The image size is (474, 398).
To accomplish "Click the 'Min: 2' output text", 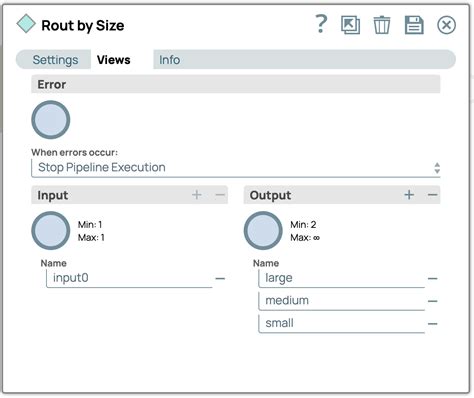I will 303,225.
